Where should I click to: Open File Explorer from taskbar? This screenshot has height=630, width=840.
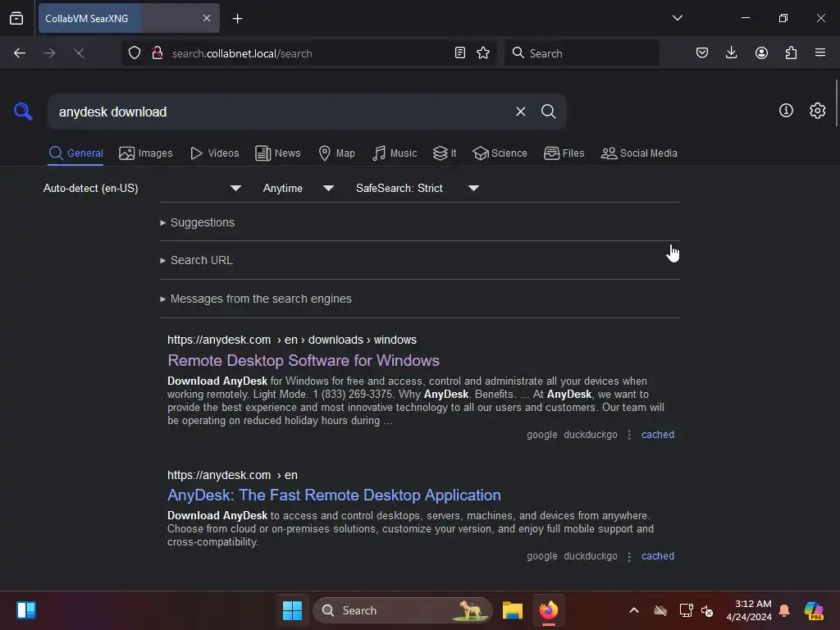point(512,610)
